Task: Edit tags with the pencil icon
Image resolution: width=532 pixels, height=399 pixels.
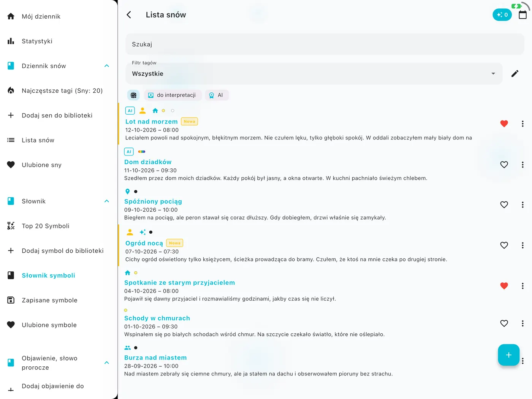Action: [515, 73]
